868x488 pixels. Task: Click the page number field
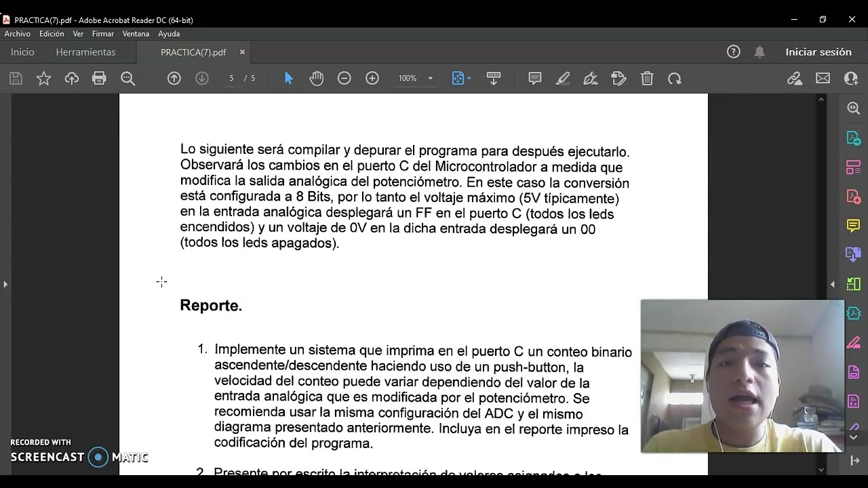tap(231, 79)
